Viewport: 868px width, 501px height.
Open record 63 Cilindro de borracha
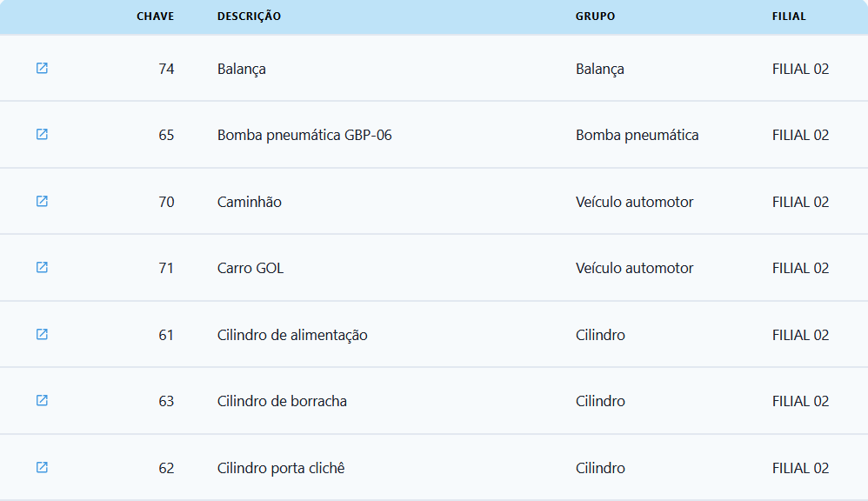point(40,400)
